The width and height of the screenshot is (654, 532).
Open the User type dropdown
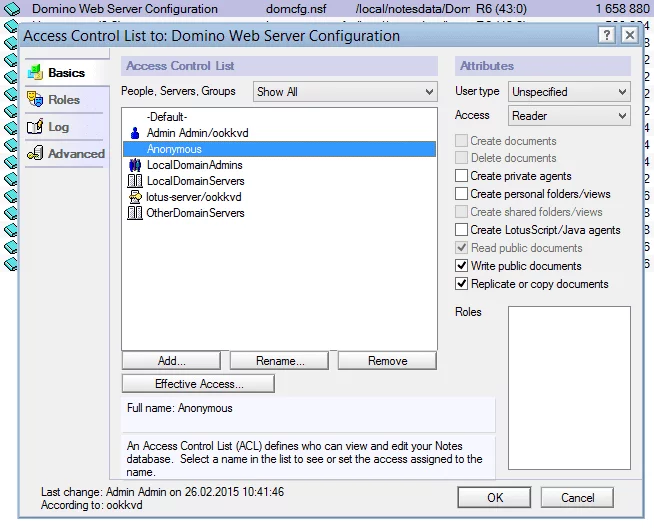click(x=569, y=92)
